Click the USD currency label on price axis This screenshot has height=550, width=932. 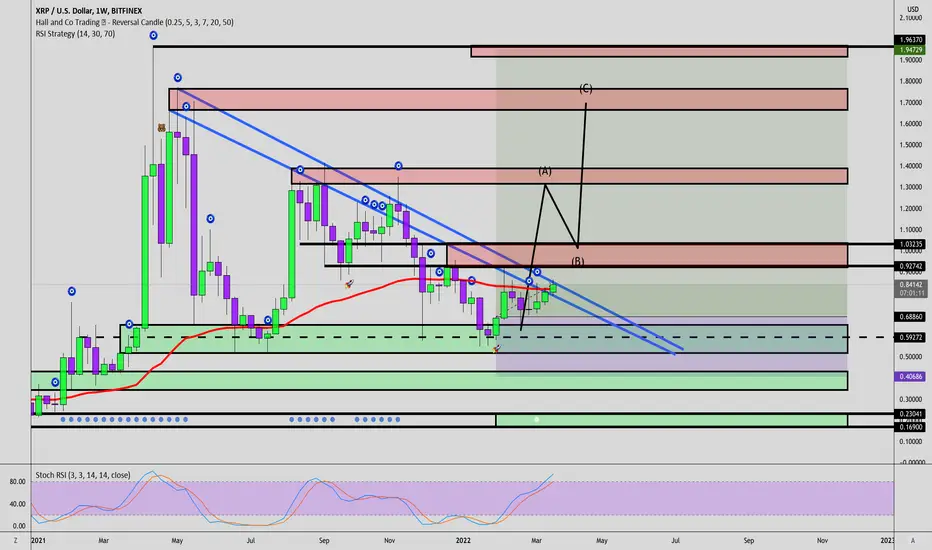[913, 9]
